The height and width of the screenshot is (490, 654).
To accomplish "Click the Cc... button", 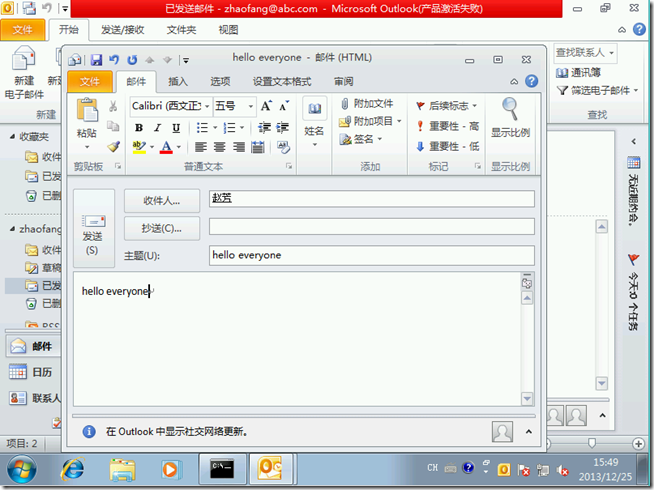I will point(162,228).
